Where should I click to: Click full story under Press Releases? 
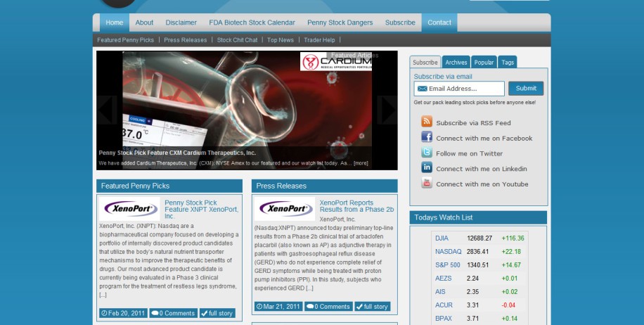click(x=373, y=307)
